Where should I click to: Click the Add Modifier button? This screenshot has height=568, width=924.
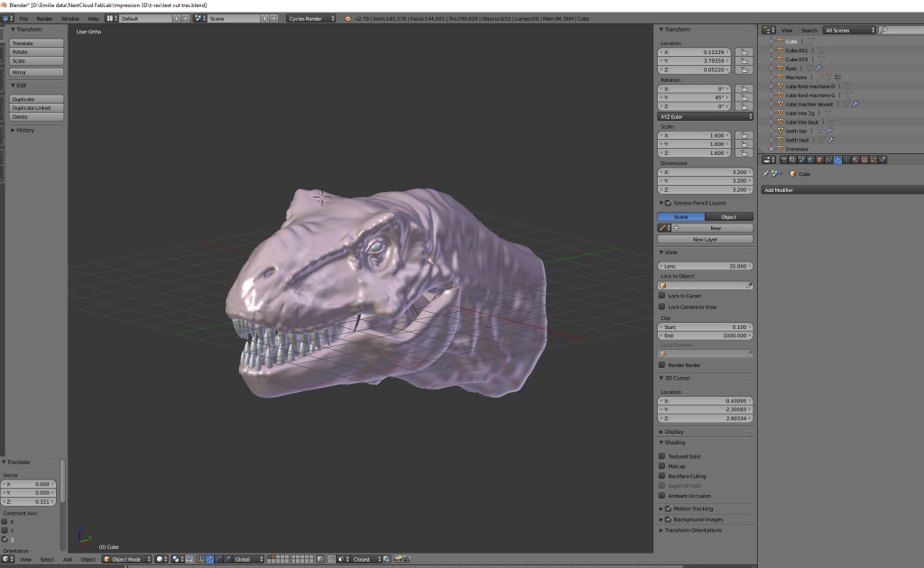(x=839, y=190)
